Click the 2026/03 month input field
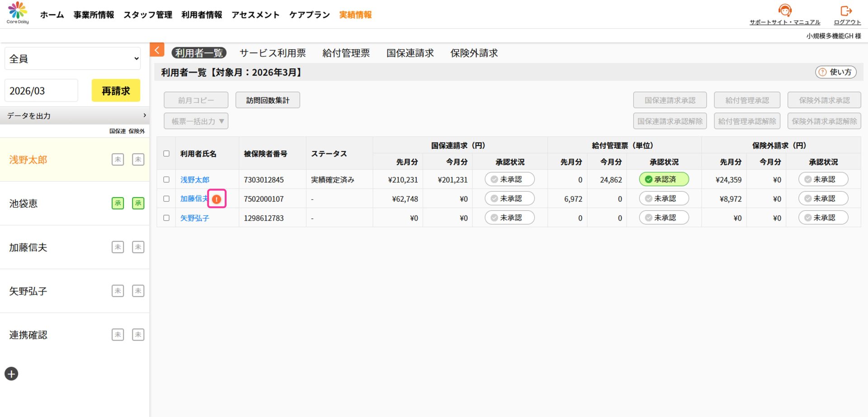This screenshot has width=868, height=417. [41, 91]
